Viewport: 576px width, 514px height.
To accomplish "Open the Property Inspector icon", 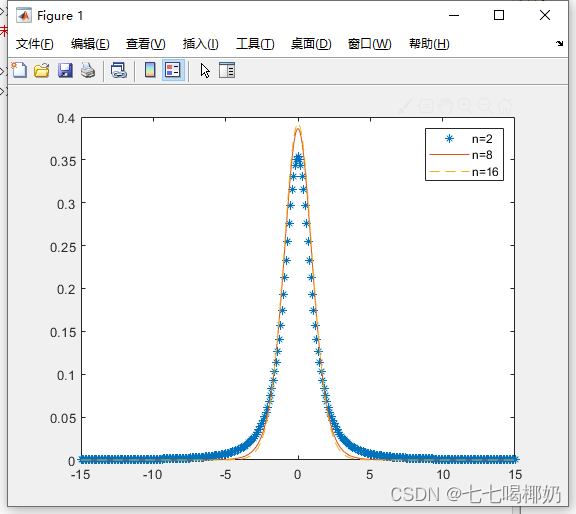I will click(227, 70).
